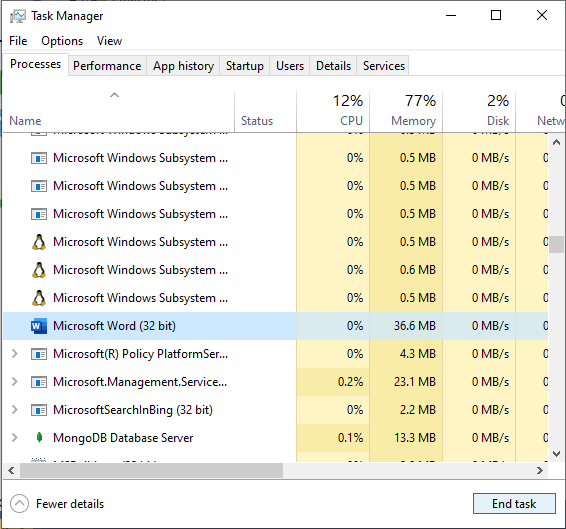The width and height of the screenshot is (566, 529).
Task: Select the Microsoft(R) Policy PlatformSer... name
Action: click(140, 354)
